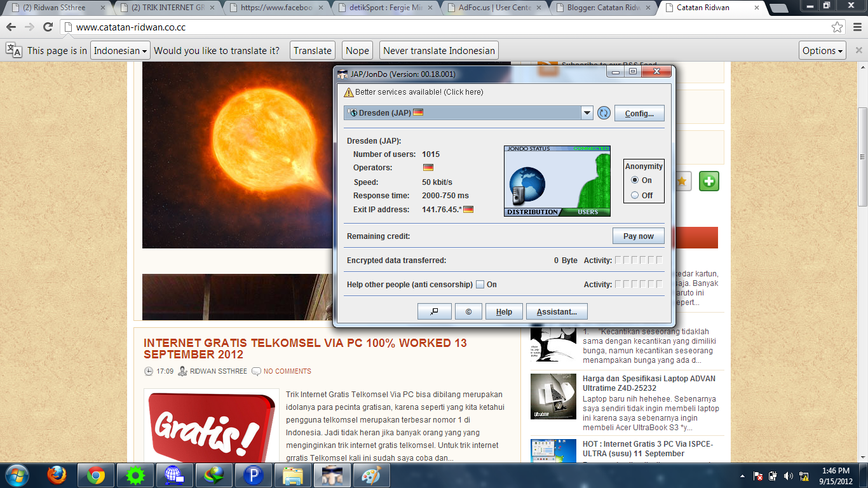
Task: Click the power plug tray icon
Action: click(773, 476)
